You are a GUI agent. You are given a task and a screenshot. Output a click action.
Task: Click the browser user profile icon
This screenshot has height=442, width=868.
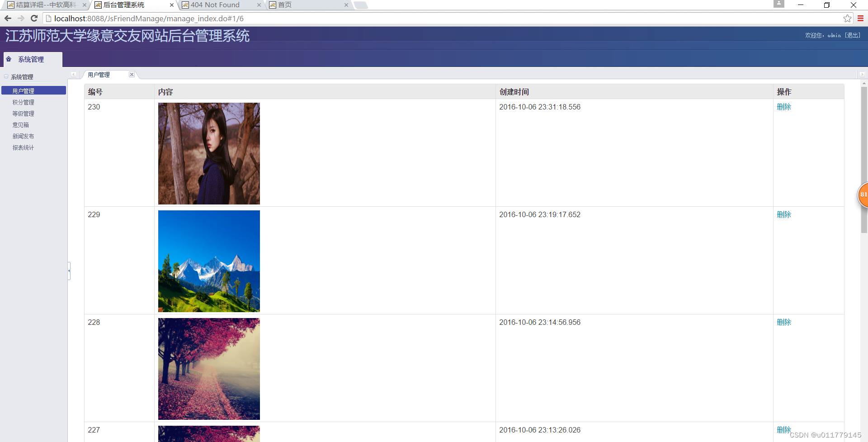pos(778,4)
